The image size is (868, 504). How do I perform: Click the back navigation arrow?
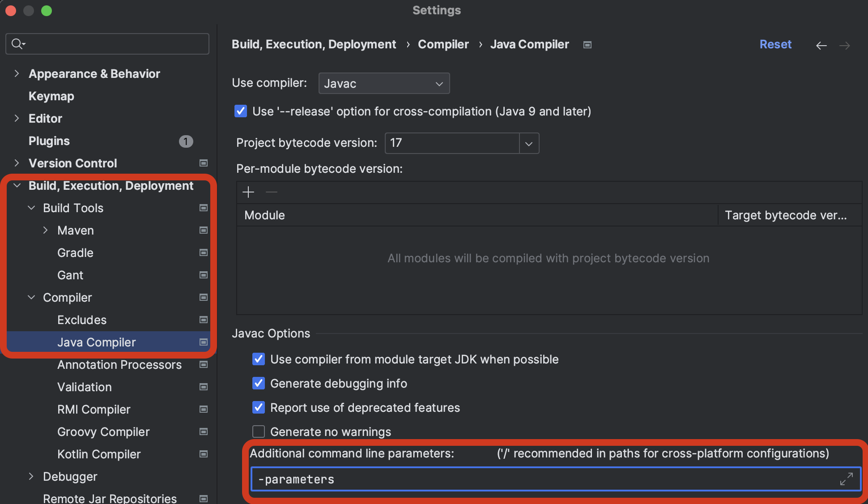(821, 45)
